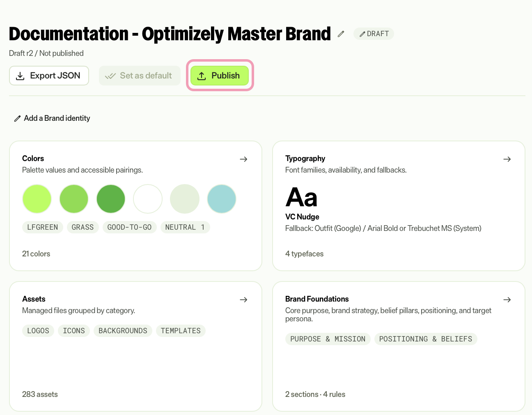This screenshot has width=532, height=415.
Task: Click the 2 sections · 4 rules text
Action: 315,394
